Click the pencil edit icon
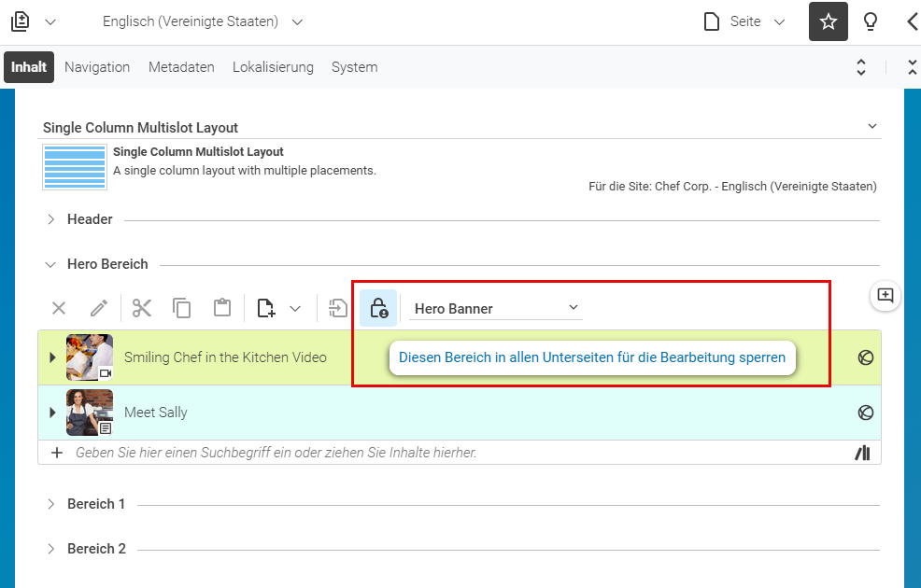The height and width of the screenshot is (588, 921). (x=99, y=308)
